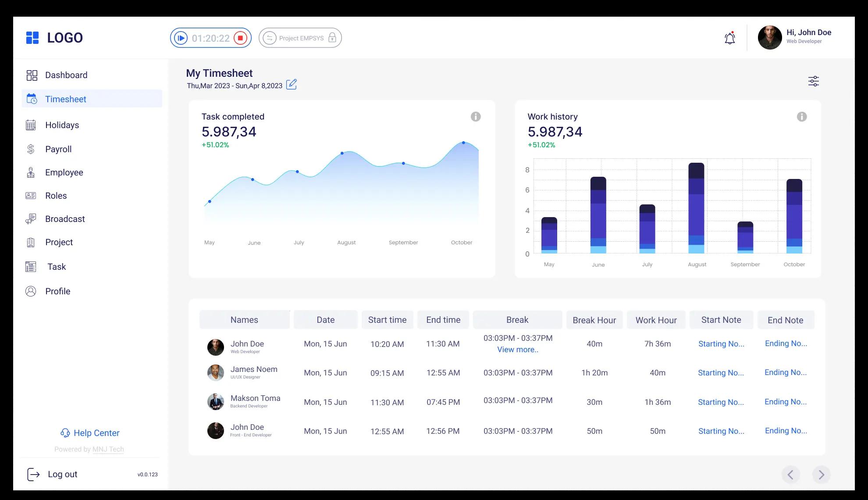Go to previous page of timesheet table
The width and height of the screenshot is (868, 500).
791,475
